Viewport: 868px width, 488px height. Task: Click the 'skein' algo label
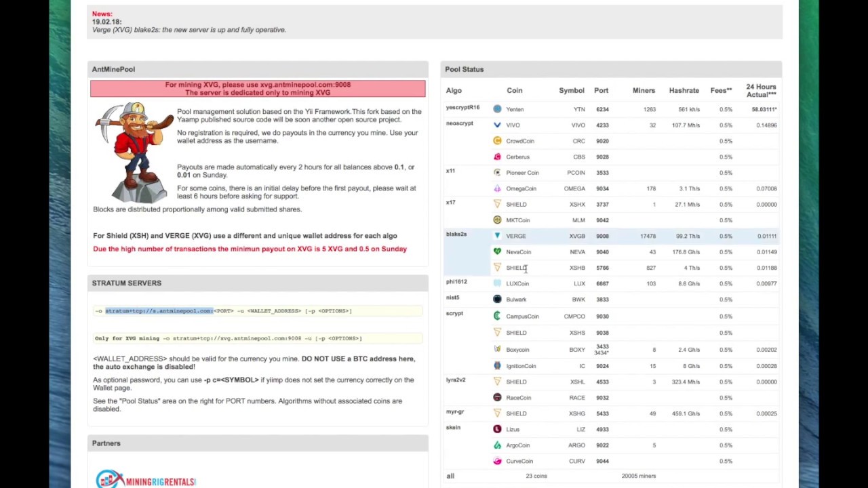pos(453,428)
